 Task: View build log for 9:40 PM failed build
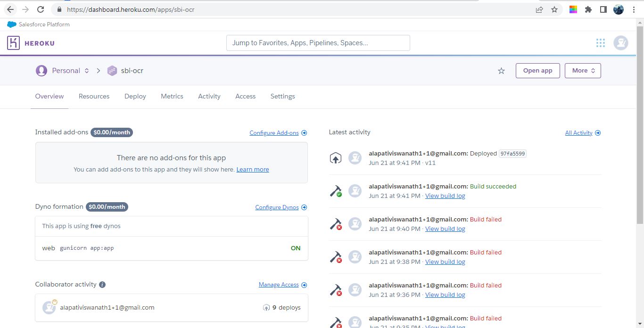(x=445, y=229)
